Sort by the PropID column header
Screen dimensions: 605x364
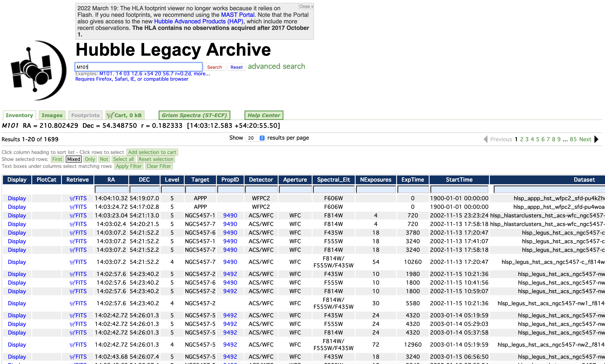click(230, 180)
